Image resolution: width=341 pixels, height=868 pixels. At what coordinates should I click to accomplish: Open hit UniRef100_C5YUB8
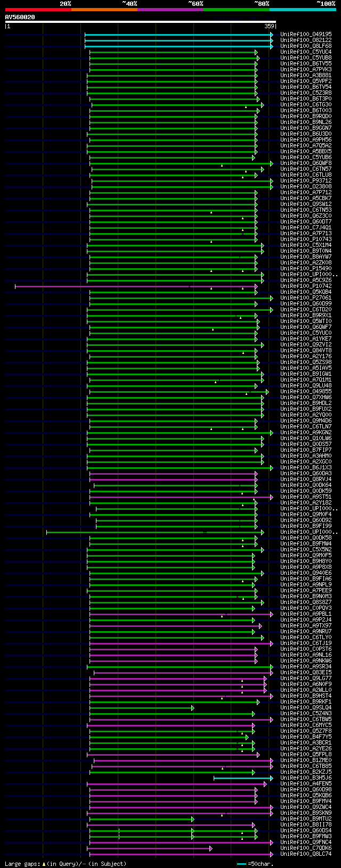306,57
